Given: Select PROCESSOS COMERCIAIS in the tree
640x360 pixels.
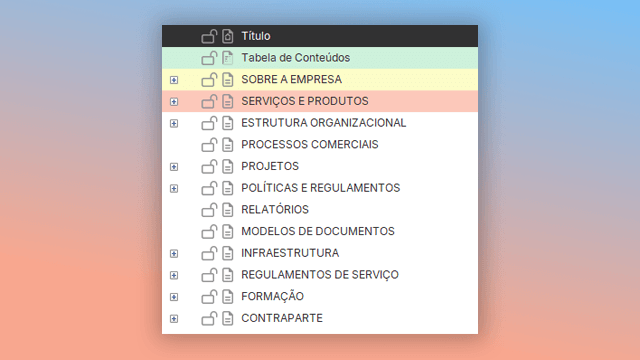Looking at the screenshot, I should [x=310, y=144].
